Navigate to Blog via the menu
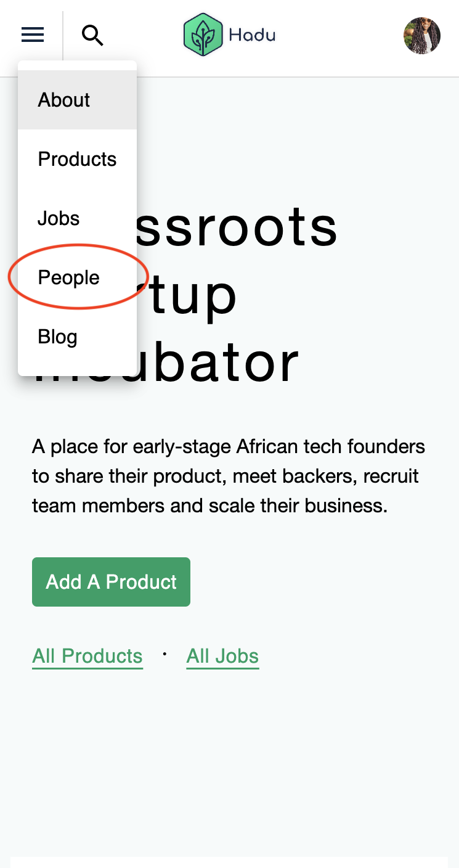The width and height of the screenshot is (459, 868). pyautogui.click(x=57, y=337)
